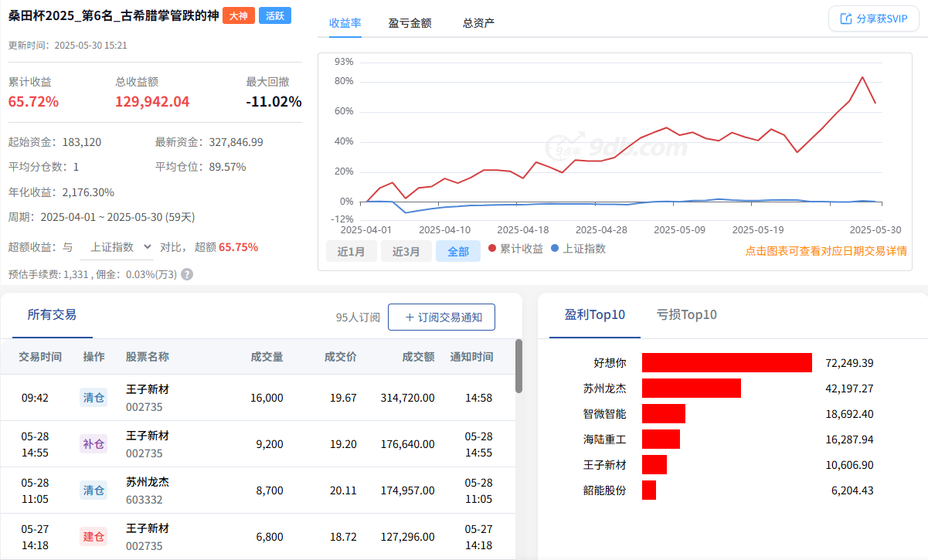Click the 42,197.27 profit figure
The height and width of the screenshot is (560, 928).
[849, 389]
